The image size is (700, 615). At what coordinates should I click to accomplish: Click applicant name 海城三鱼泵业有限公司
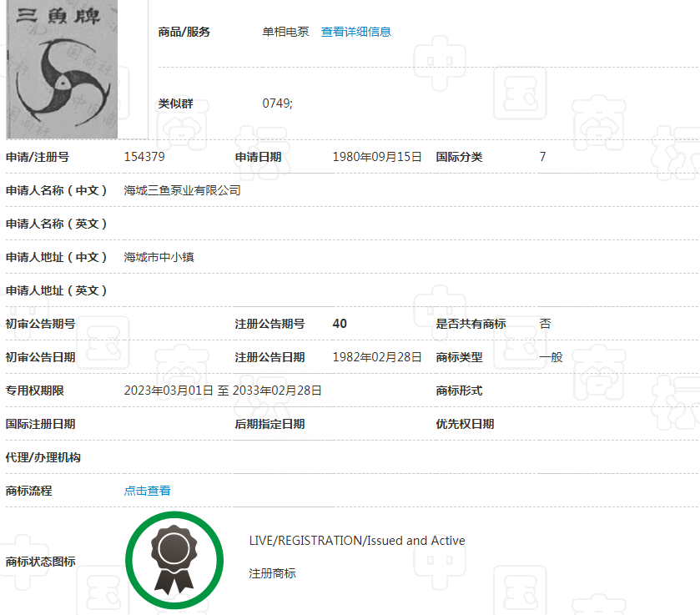(x=182, y=190)
